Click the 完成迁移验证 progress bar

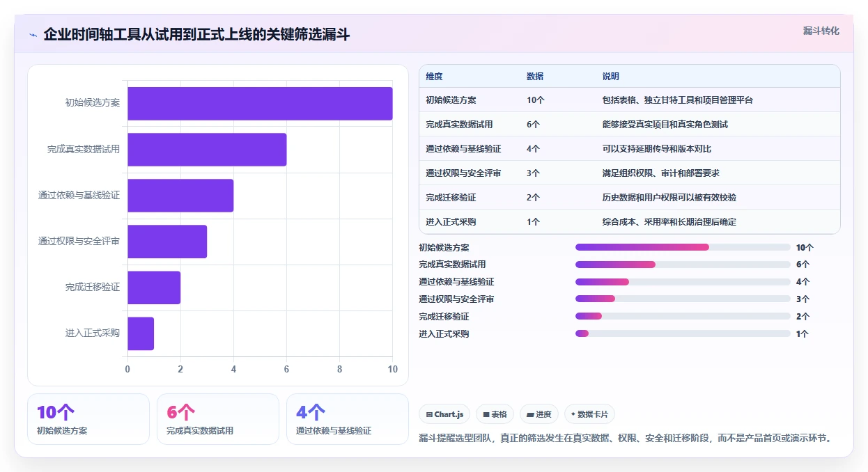tap(683, 316)
